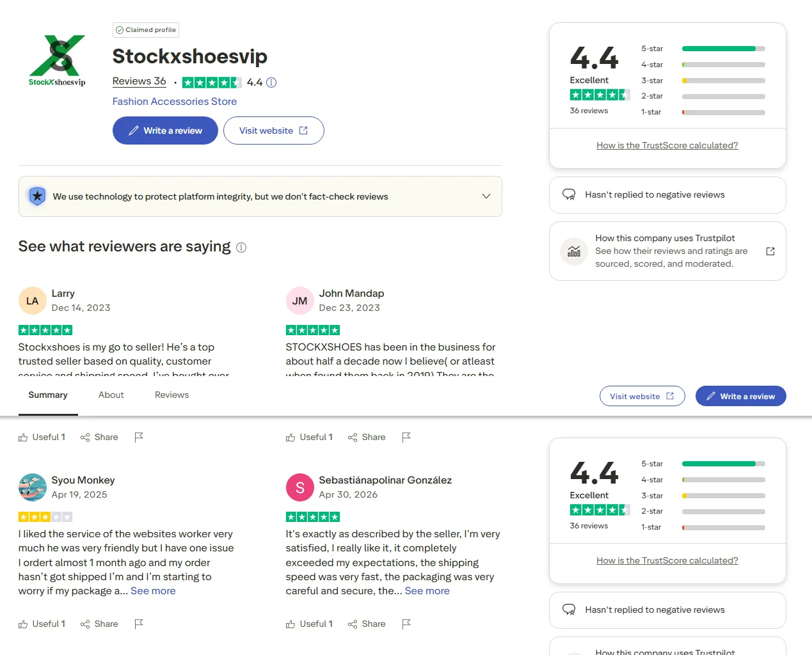This screenshot has height=655, width=812.
Task: Click the five-star rating on Larry's review
Action: point(45,330)
